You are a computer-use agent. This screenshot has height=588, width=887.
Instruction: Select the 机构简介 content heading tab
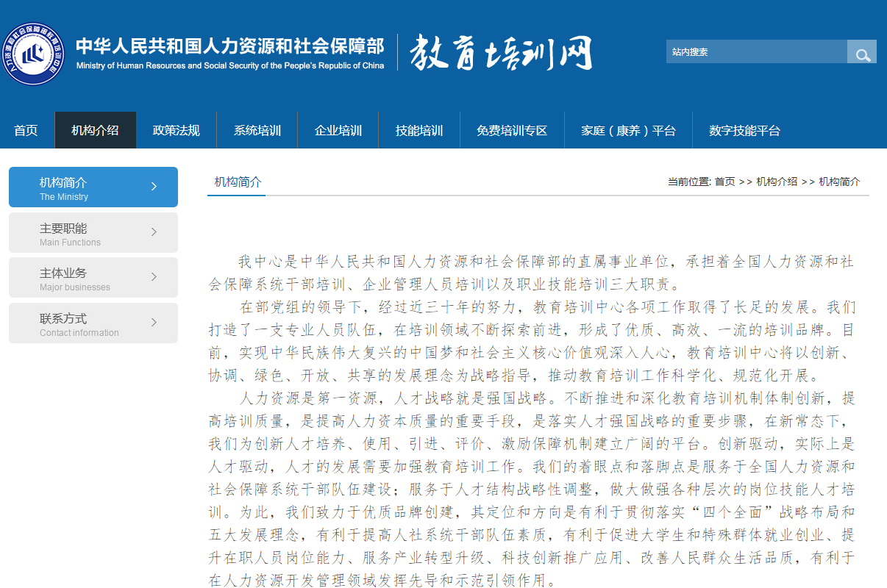click(238, 182)
